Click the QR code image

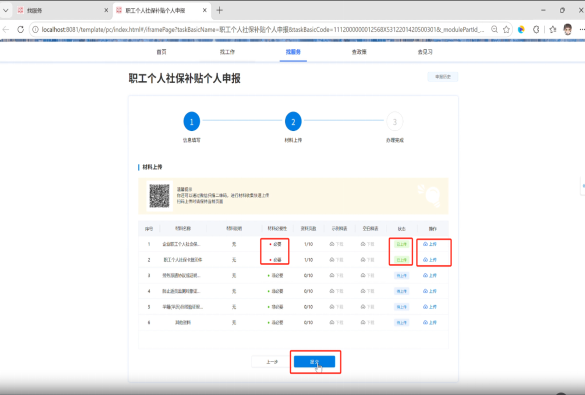(159, 196)
